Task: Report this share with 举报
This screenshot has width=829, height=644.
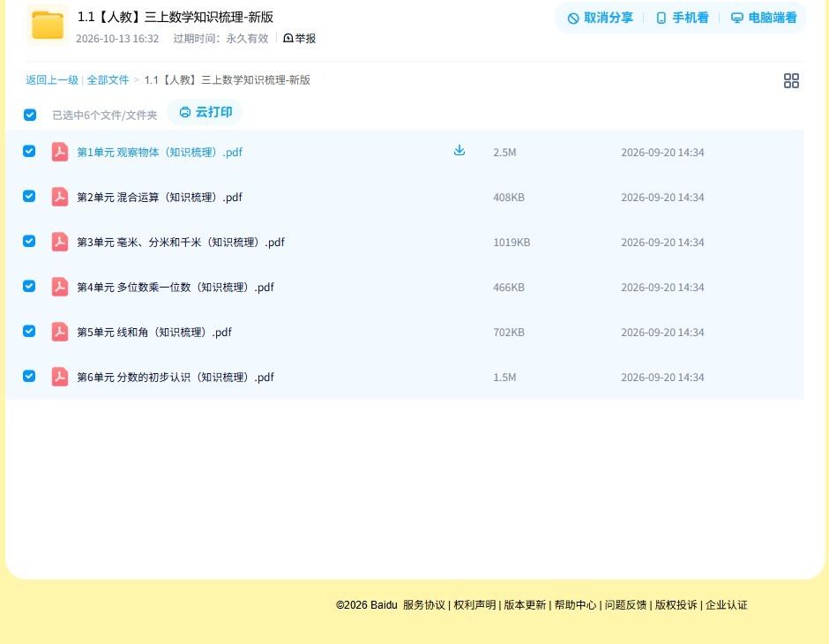Action: pos(299,38)
